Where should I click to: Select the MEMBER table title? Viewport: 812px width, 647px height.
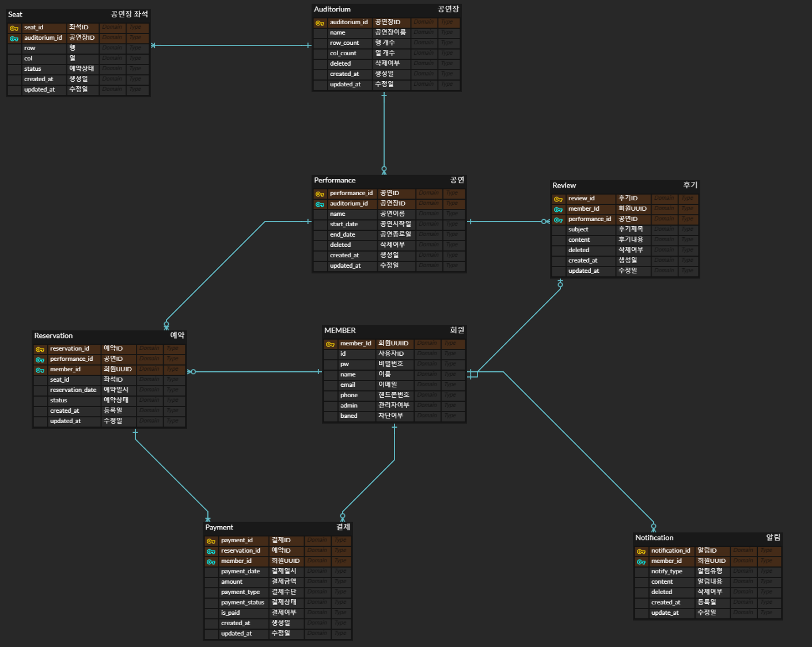(x=340, y=330)
